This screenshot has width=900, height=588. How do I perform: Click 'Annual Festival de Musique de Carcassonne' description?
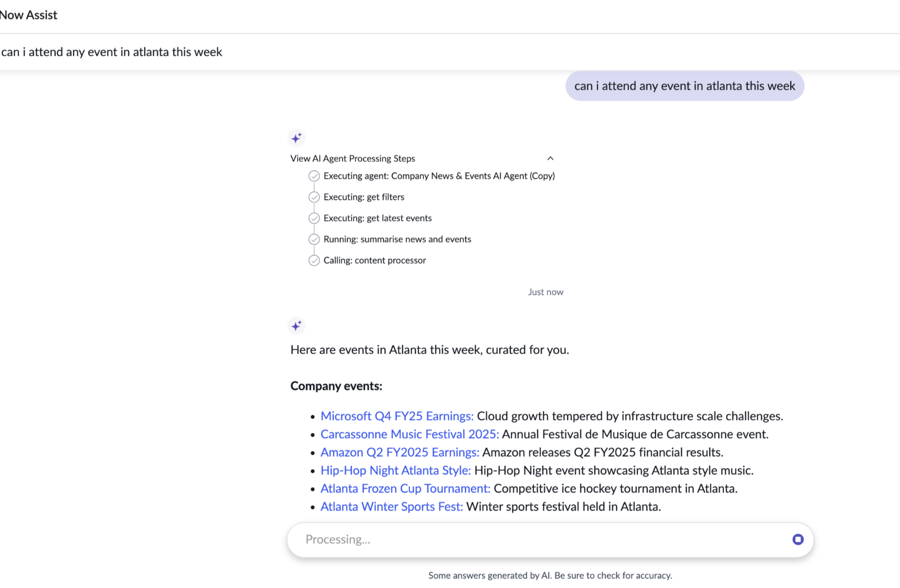(635, 434)
